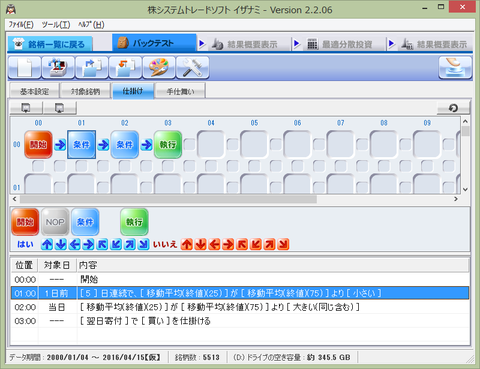Switch to the 基本設定 tab
Image resolution: width=480 pixels, height=369 pixels.
[34, 91]
